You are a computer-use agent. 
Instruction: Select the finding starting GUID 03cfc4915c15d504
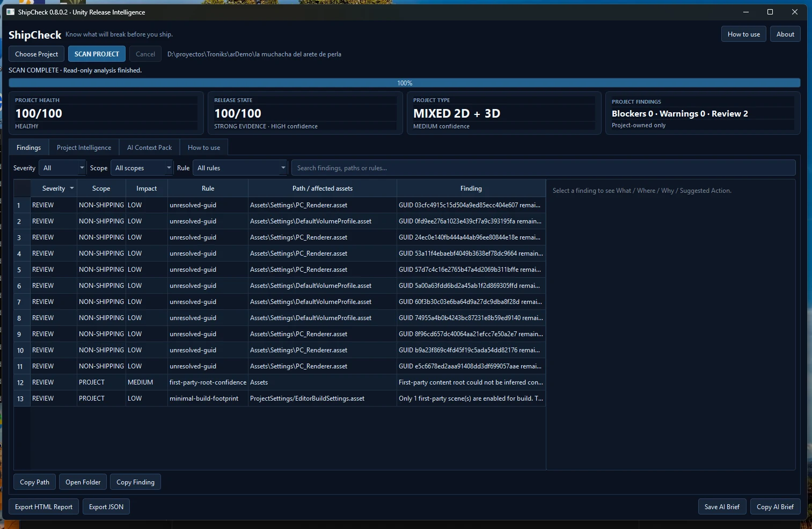[x=471, y=205]
